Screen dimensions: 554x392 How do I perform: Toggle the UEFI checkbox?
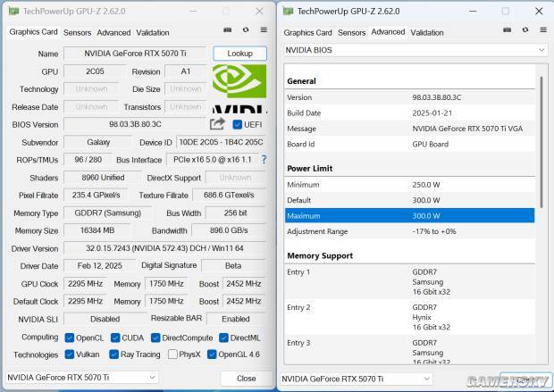click(238, 124)
